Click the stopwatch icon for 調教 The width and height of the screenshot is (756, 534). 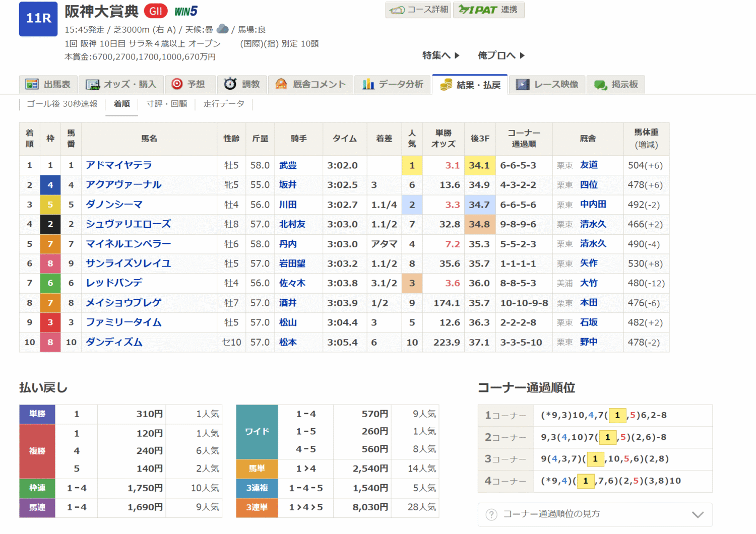(x=230, y=84)
